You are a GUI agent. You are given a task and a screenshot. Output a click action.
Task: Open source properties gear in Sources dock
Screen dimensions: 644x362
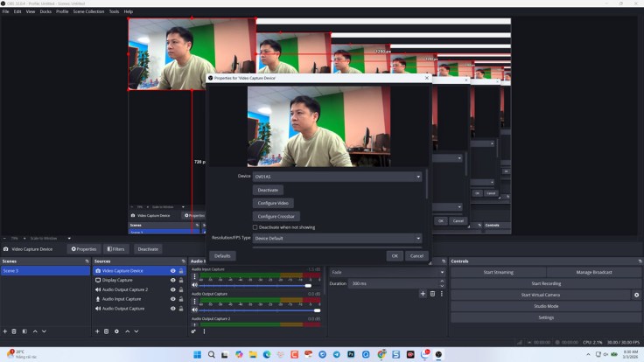click(x=116, y=331)
